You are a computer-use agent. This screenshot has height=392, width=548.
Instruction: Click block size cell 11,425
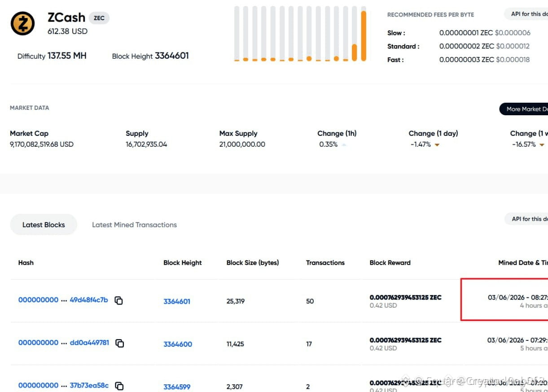[x=235, y=344]
